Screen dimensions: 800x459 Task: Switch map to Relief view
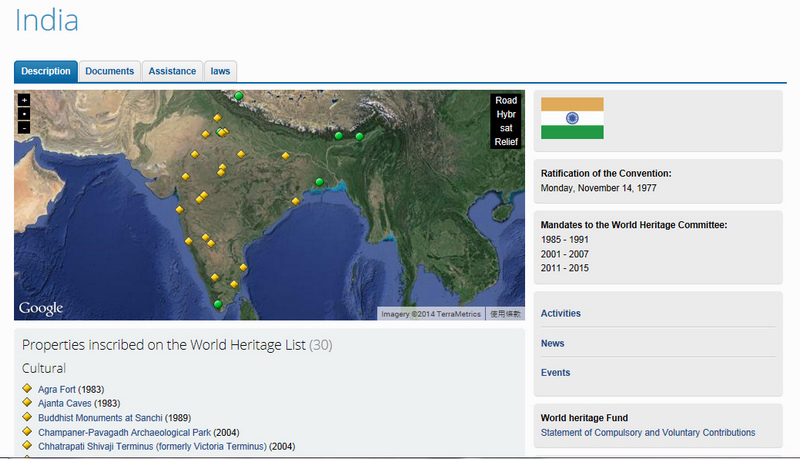tap(506, 142)
